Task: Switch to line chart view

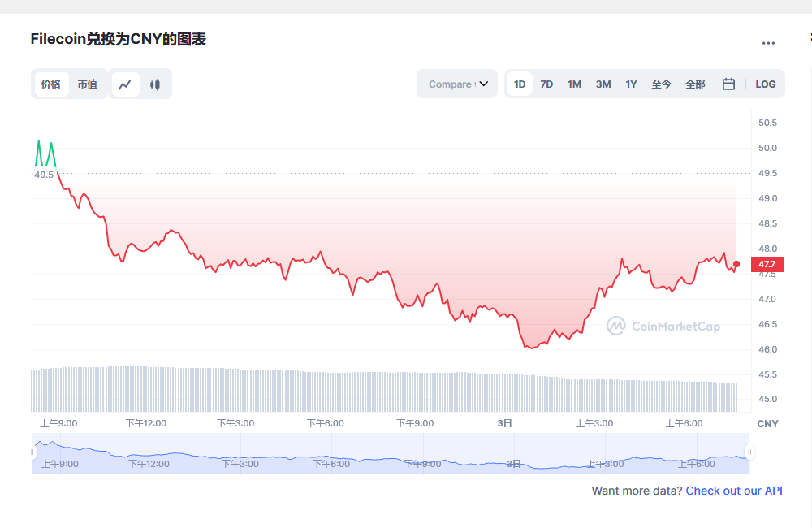Action: [125, 84]
